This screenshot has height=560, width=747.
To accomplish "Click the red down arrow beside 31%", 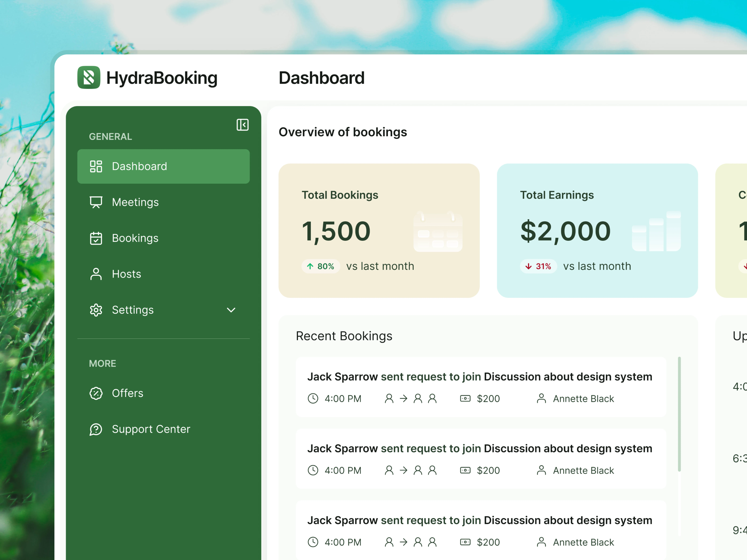I will pos(529,266).
